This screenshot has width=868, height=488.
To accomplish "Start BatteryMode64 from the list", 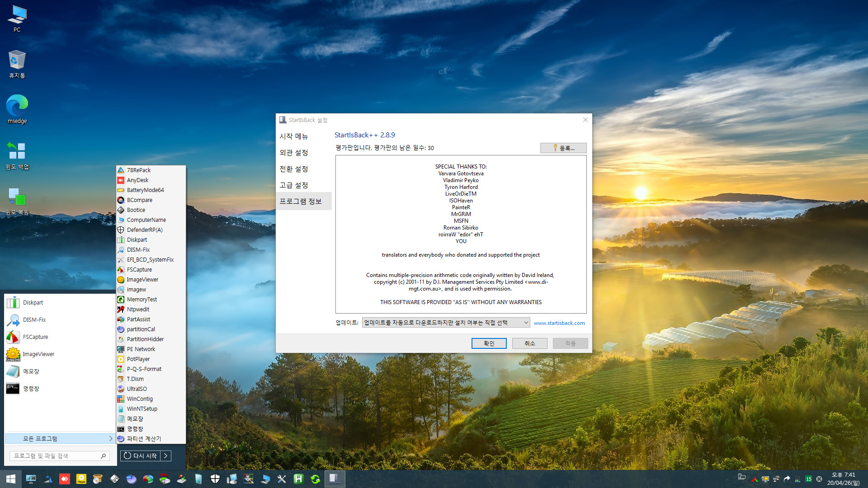I will (151, 190).
